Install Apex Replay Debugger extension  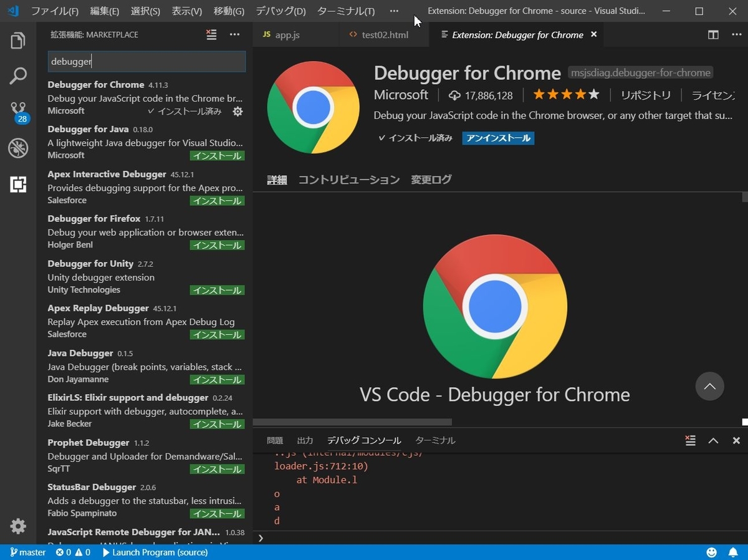point(217,335)
